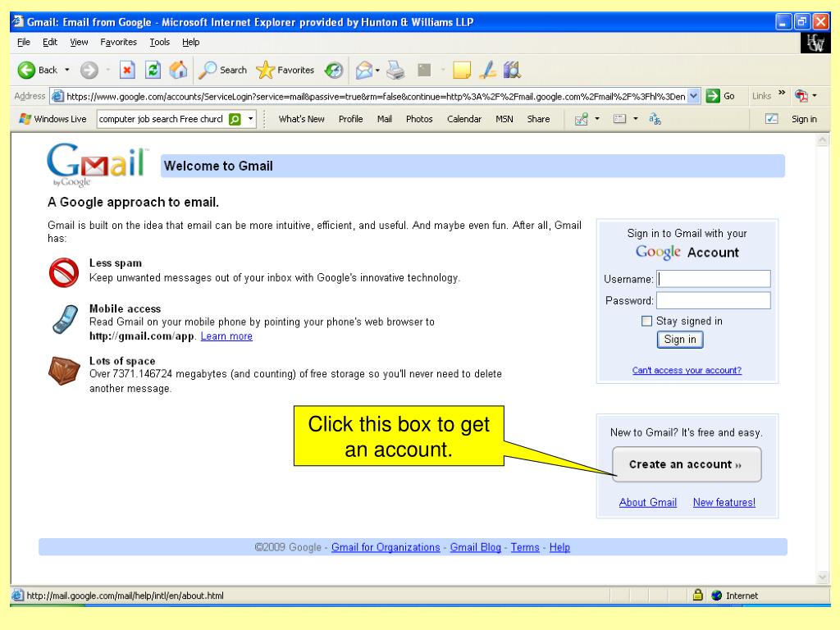Open Search magnifier in toolbar
840x630 pixels.
tap(222, 71)
